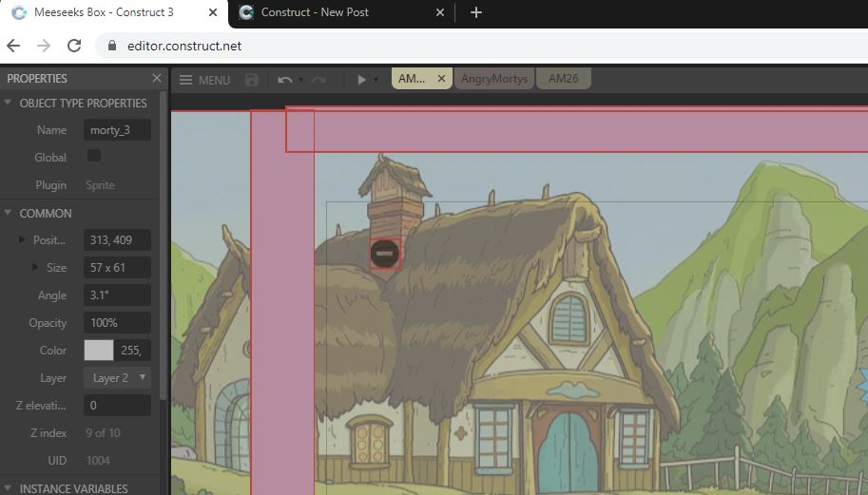Collapse the Common section
868x495 pixels.
(8, 213)
